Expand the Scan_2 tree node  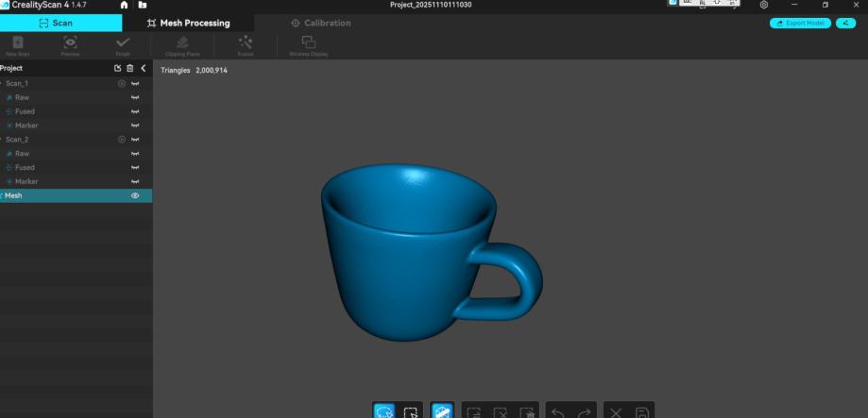coord(2,140)
